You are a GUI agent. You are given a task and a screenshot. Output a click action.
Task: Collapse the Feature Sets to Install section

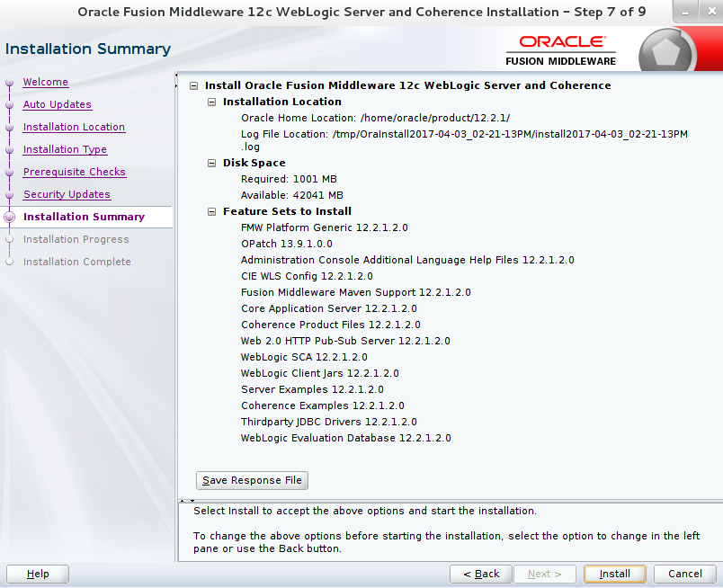click(x=210, y=211)
